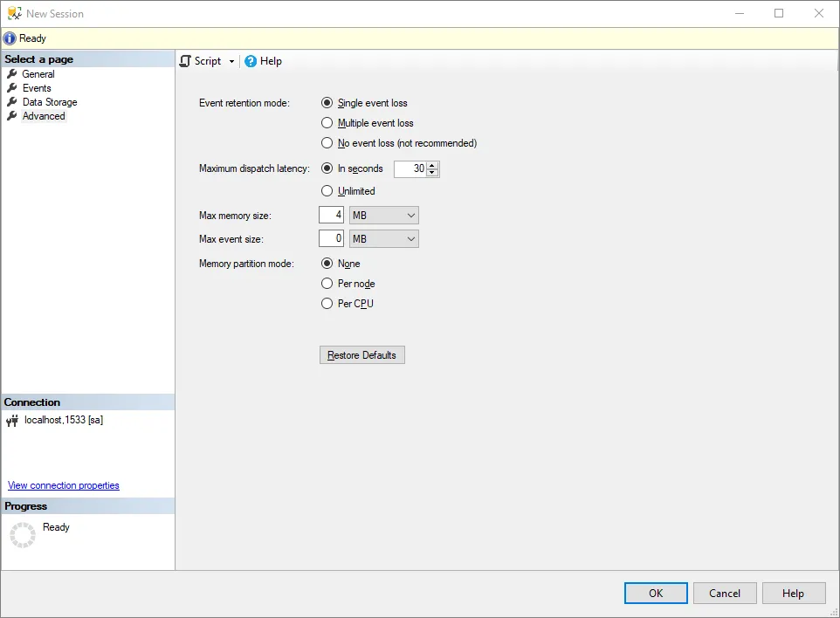Open the Events page
The height and width of the screenshot is (618, 840).
click(37, 88)
